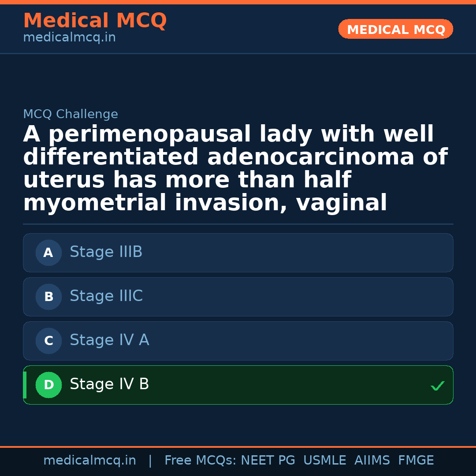The height and width of the screenshot is (476, 476).
Task: Select the highlighted Stage IV B answer
Action: coord(238,385)
